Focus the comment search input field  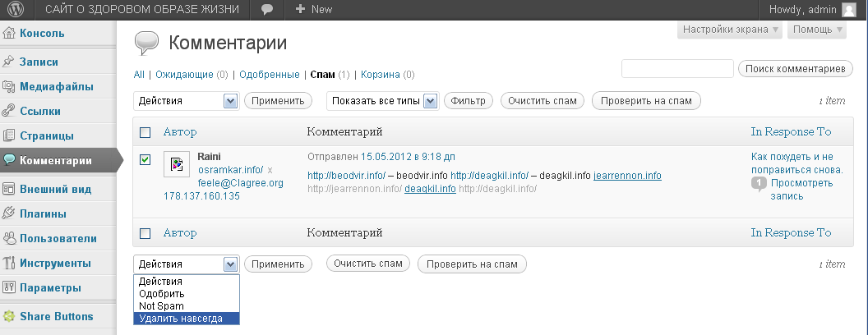[677, 68]
